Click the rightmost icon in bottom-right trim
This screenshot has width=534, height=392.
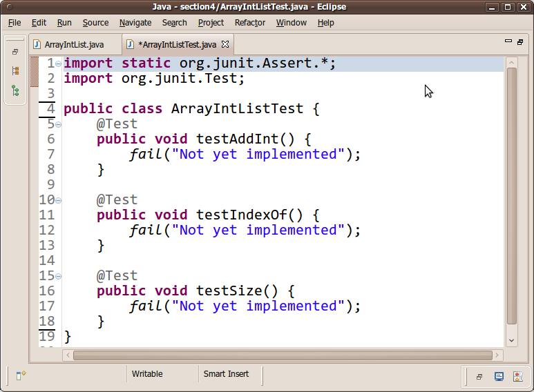517,377
